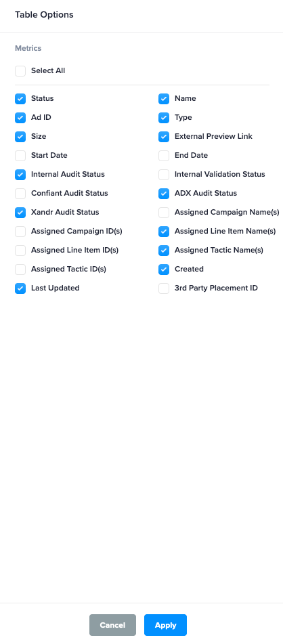The image size is (283, 644).
Task: Uncheck Internal Audit Status
Action: coord(20,175)
